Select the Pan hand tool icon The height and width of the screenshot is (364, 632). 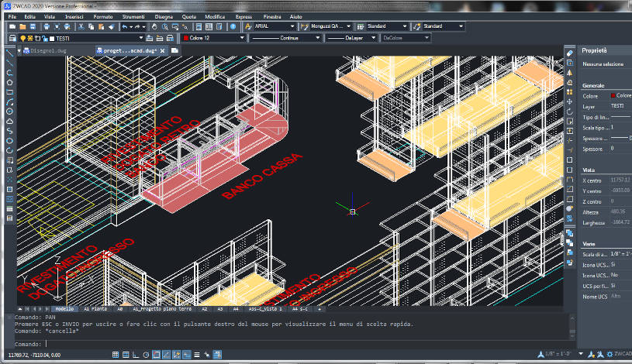coord(154,26)
